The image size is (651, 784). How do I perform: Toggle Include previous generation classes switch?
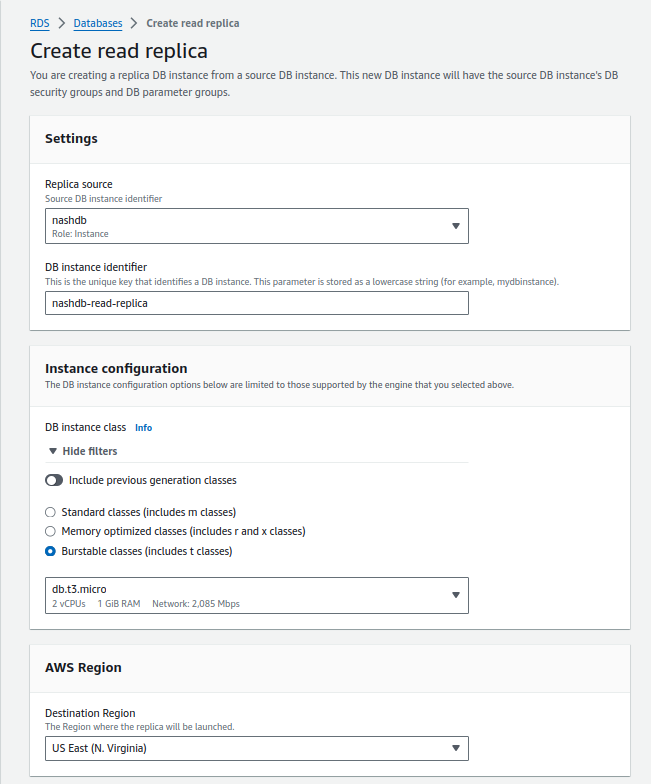[54, 480]
